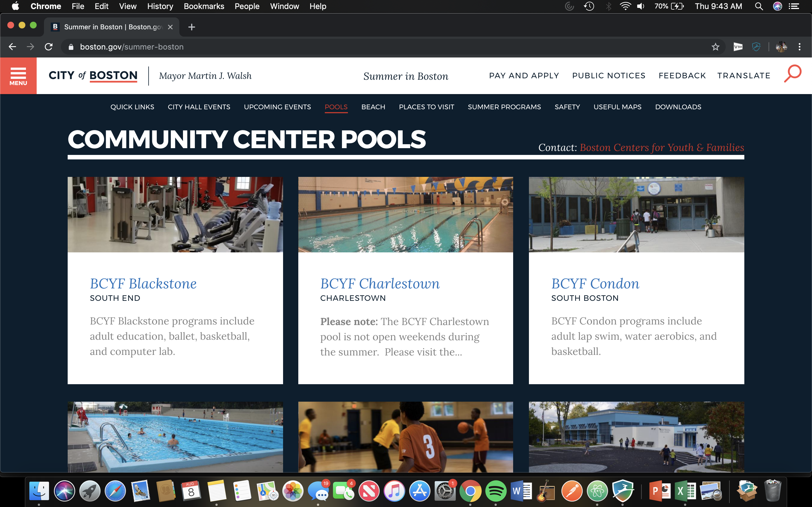Viewport: 812px width, 507px height.
Task: Open TRANSLATE language options
Action: tap(743, 76)
